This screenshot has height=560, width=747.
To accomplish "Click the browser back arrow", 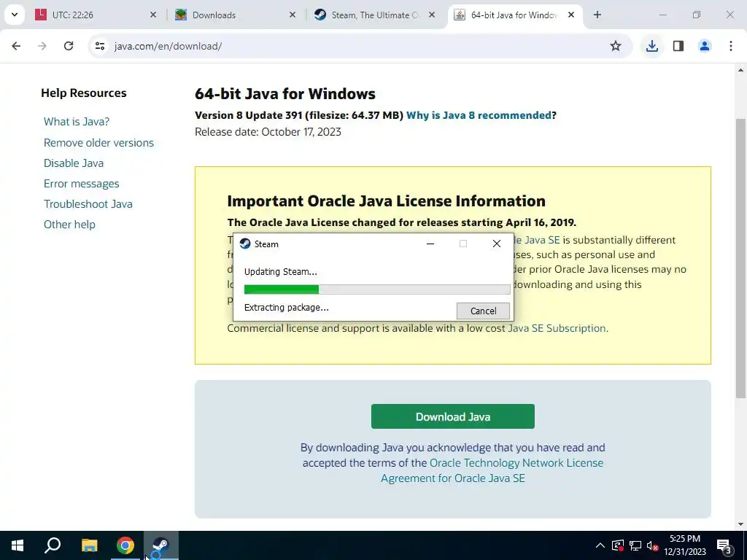I will click(16, 46).
